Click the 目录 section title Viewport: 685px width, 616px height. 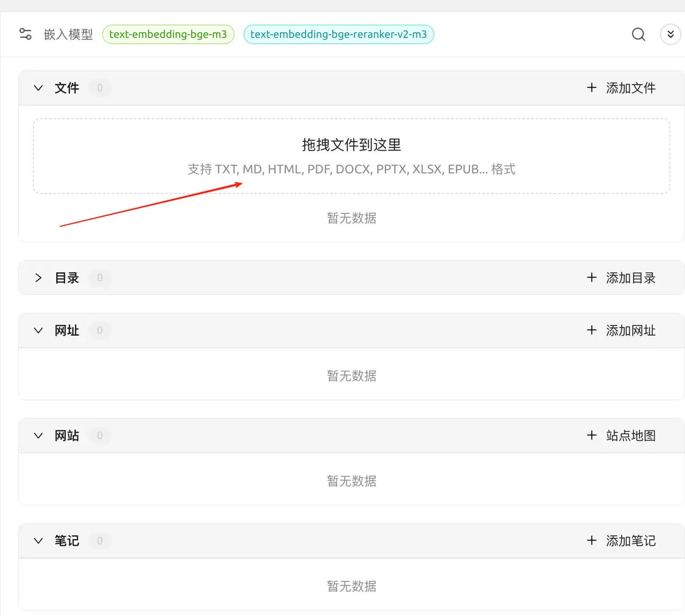67,278
